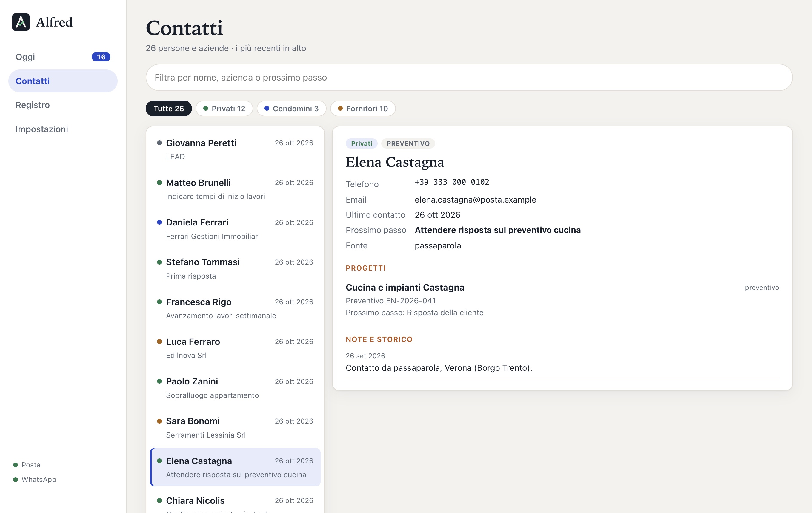Click the passaparola source value
Viewport: 812px width, 513px height.
438,245
